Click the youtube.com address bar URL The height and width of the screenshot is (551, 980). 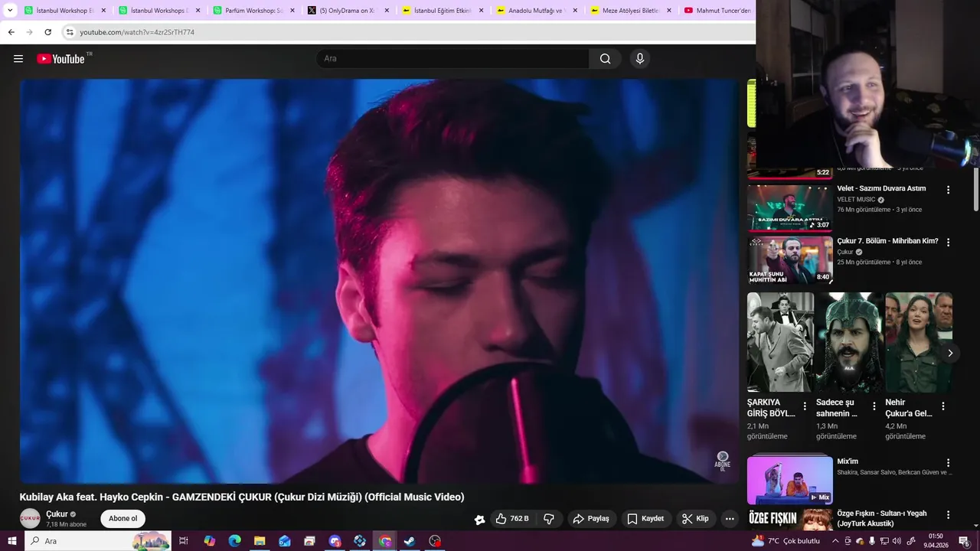pos(137,32)
